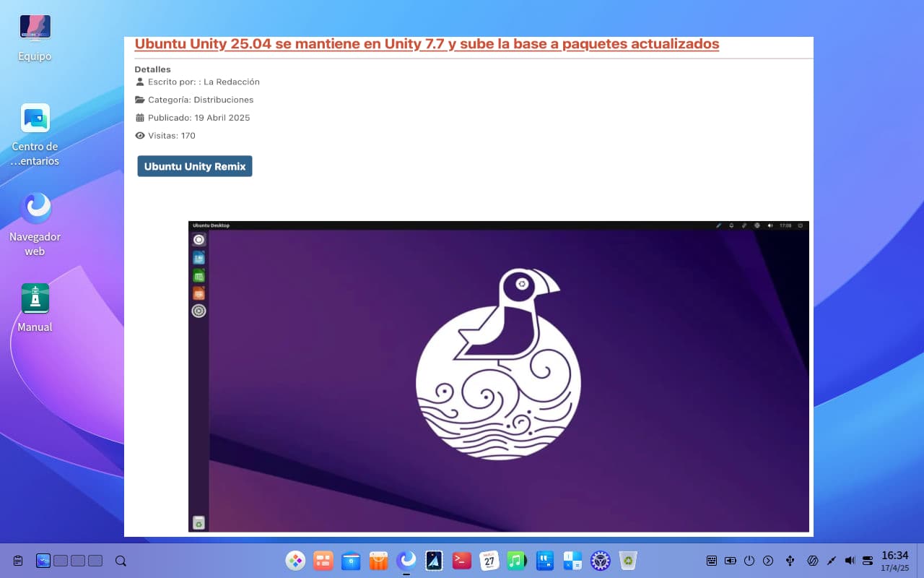Screen dimensions: 924x578
Task: Switch to the second workspace box
Action: pos(61,561)
